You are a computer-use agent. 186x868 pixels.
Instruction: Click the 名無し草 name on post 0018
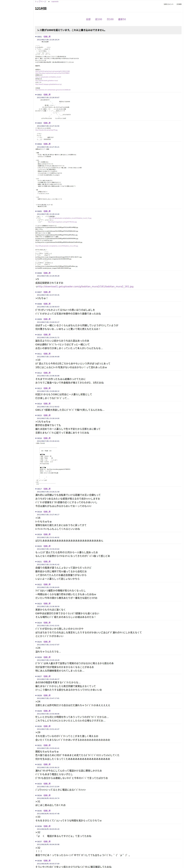point(47,512)
